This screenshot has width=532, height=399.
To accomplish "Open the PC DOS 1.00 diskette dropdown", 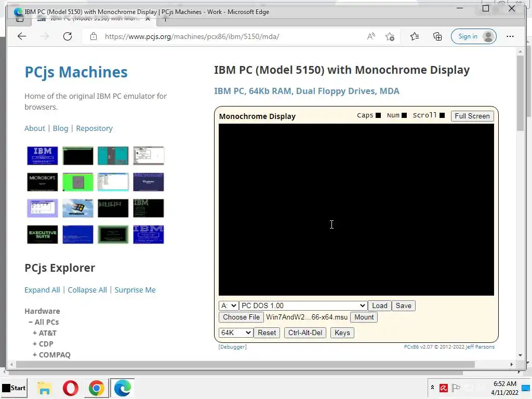I will (303, 305).
